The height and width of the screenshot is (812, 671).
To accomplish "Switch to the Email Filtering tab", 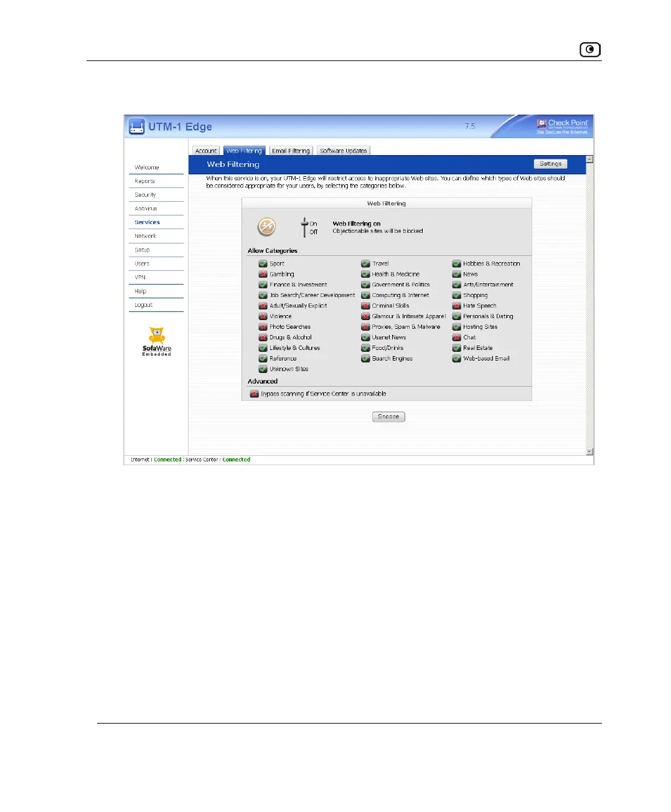I will pyautogui.click(x=291, y=151).
